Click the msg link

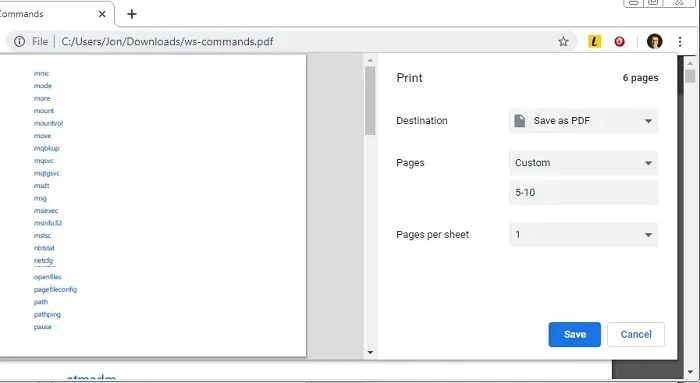pyautogui.click(x=40, y=198)
